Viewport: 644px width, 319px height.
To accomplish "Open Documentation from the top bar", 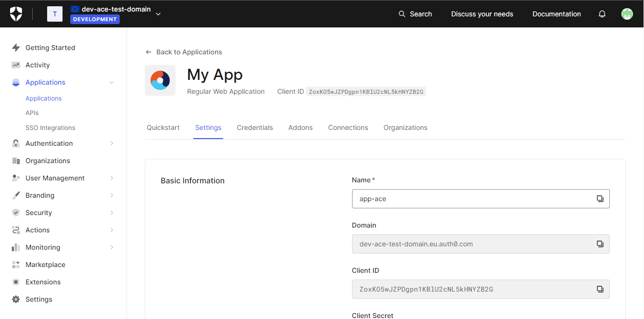I will coord(556,14).
